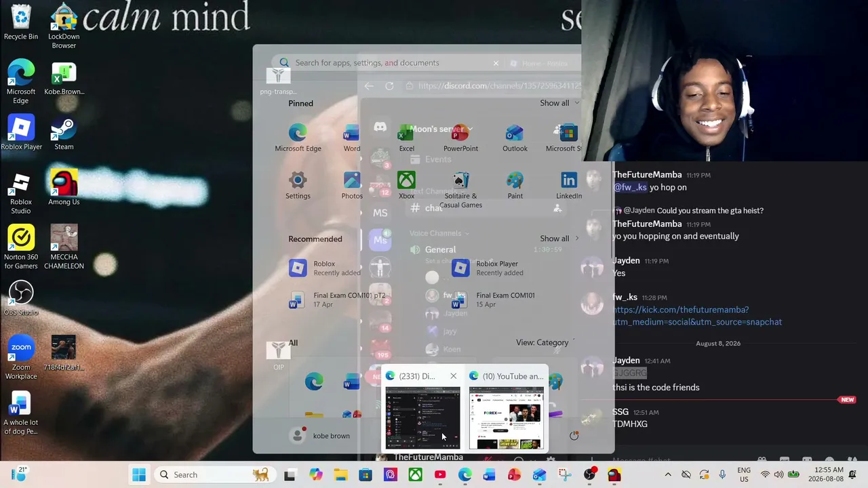Launch PowerPoint from Start menu Pinned
This screenshot has width=868, height=488.
point(460,138)
